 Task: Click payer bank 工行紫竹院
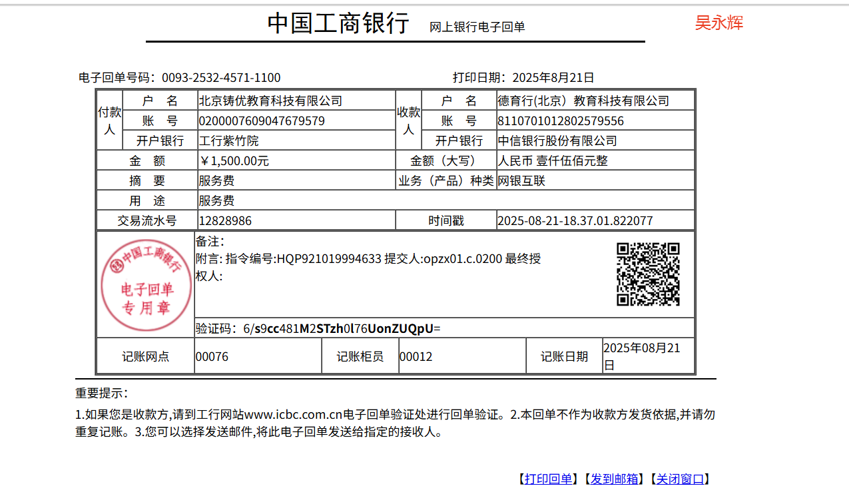228,141
